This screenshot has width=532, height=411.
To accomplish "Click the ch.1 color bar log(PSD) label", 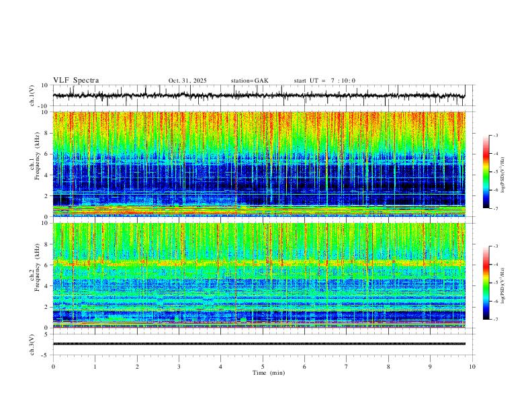I will (503, 175).
